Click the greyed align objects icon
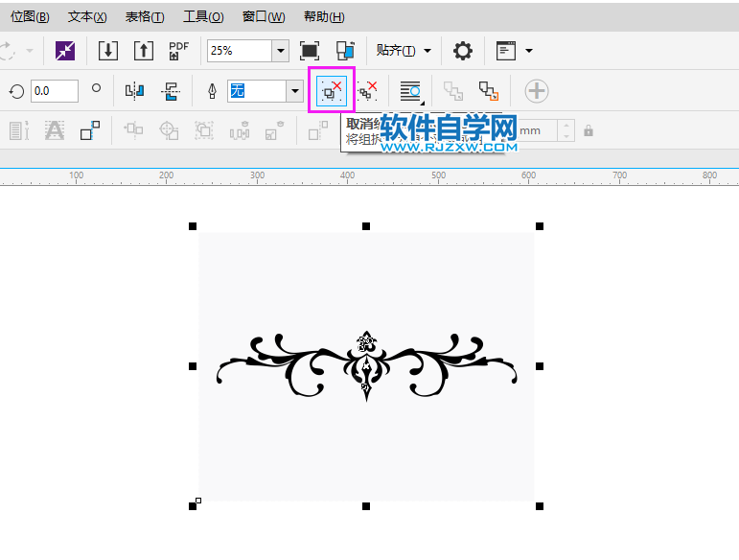Image resolution: width=739 pixels, height=560 pixels. (133, 129)
